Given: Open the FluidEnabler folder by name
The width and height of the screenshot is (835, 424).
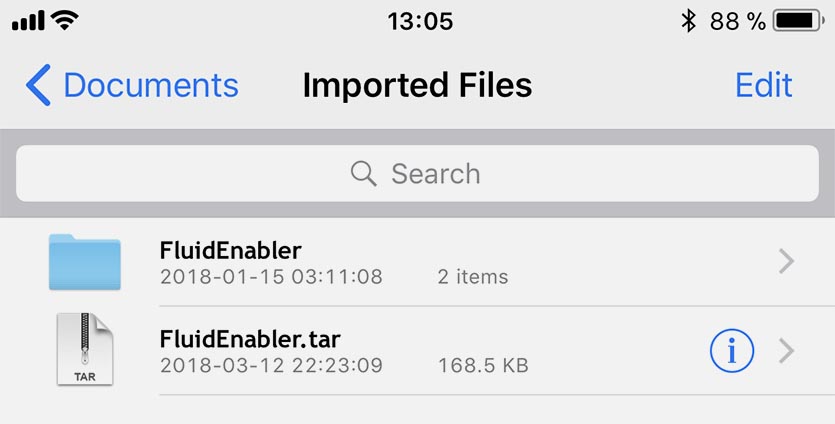Looking at the screenshot, I should pyautogui.click(x=230, y=249).
